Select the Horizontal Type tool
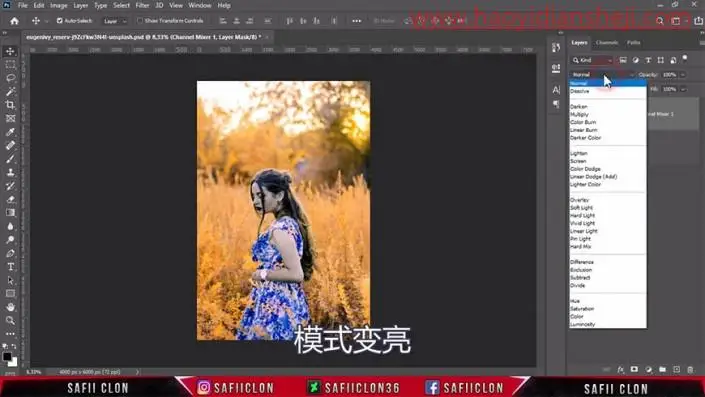The image size is (705, 397). coord(10,267)
